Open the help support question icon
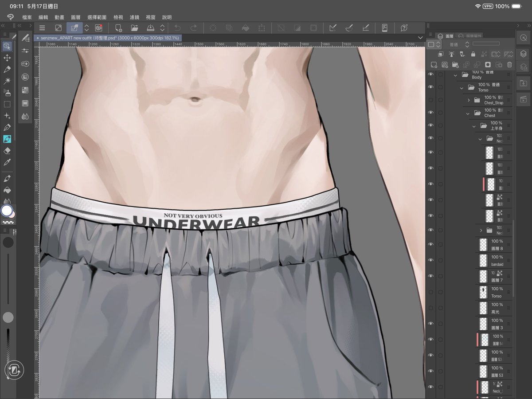 [x=404, y=28]
